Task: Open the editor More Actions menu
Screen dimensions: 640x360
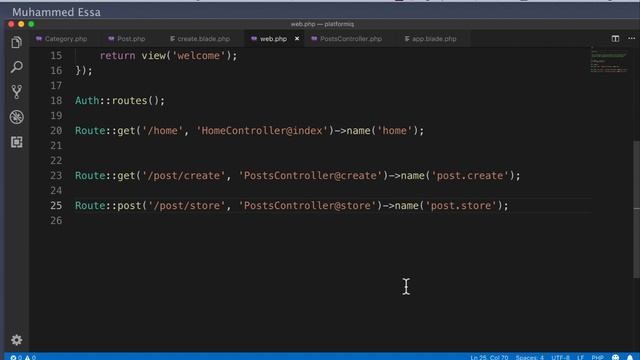Action: pyautogui.click(x=631, y=38)
